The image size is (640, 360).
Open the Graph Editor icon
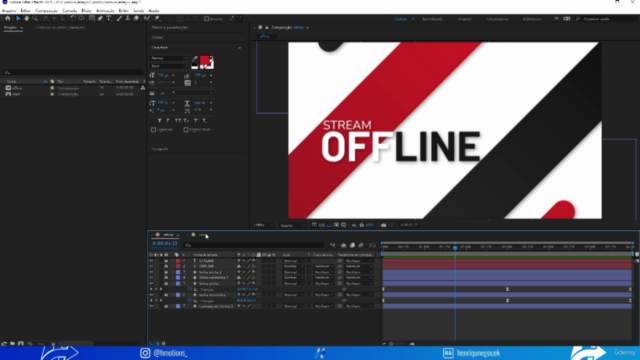coord(372,245)
